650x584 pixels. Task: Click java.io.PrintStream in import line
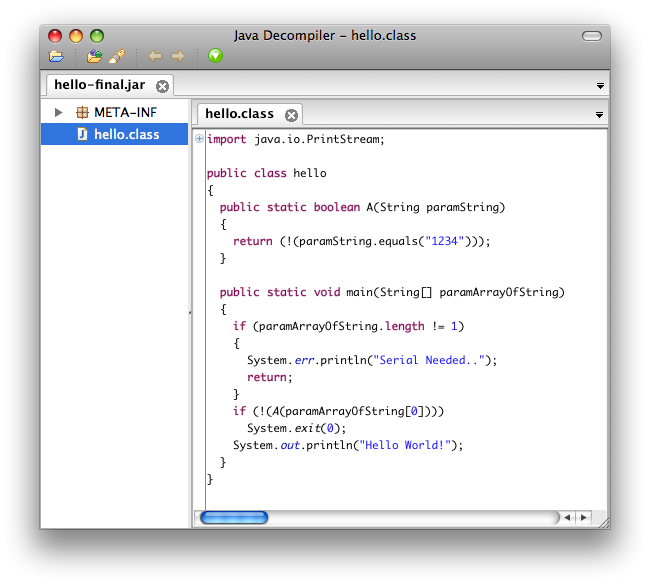pyautogui.click(x=316, y=139)
